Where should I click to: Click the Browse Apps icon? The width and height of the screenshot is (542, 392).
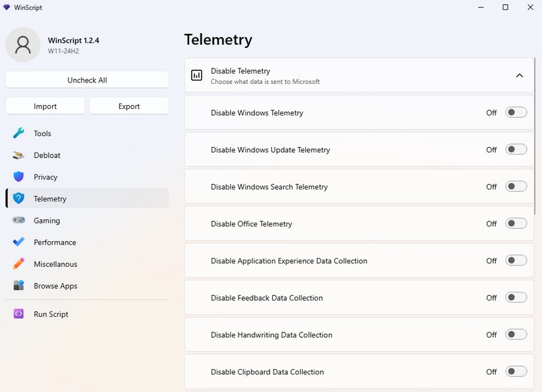19,286
